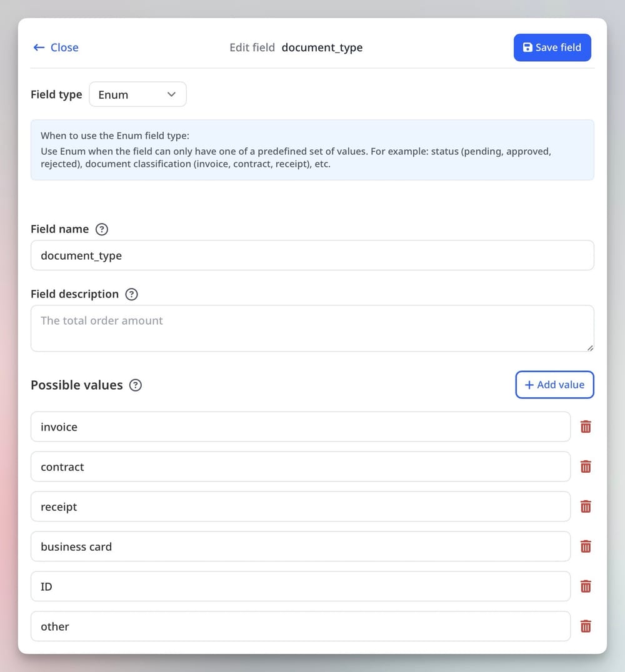Viewport: 625px width, 672px height.
Task: Grab the description textarea resize handle
Action: pyautogui.click(x=590, y=348)
